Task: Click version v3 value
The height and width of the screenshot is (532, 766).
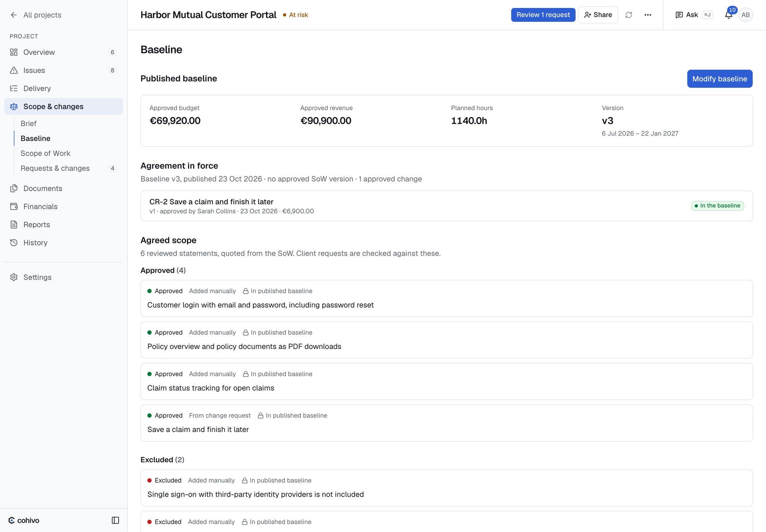Action: (607, 121)
